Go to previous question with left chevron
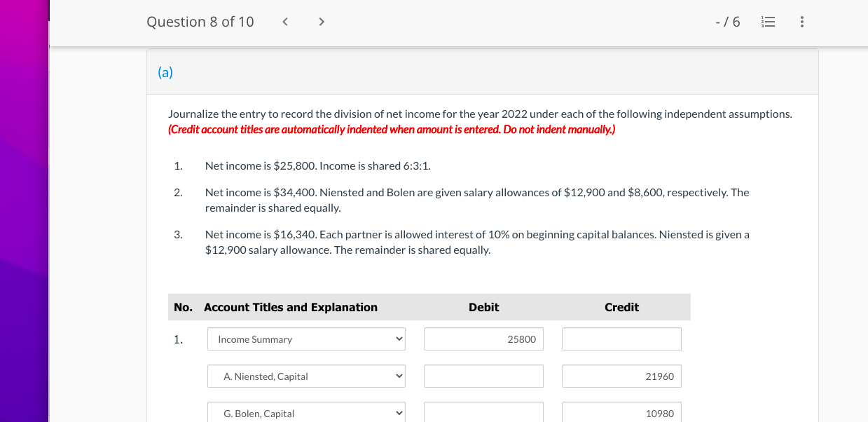 coord(284,22)
